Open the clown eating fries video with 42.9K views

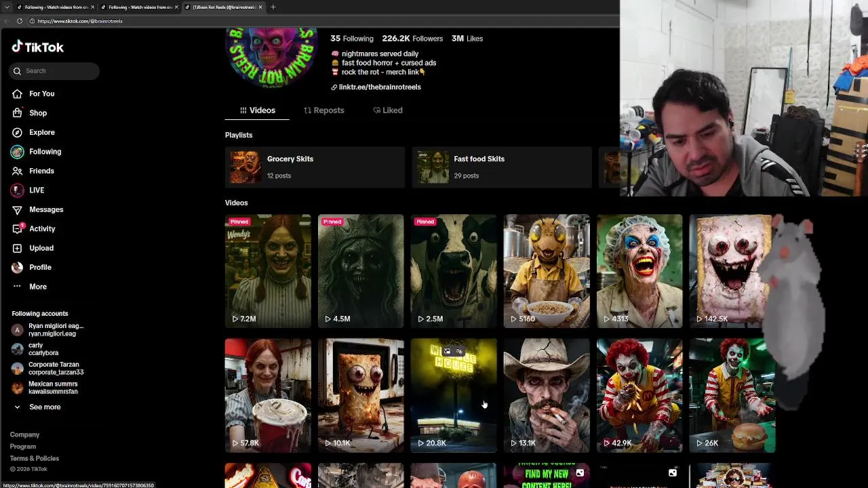point(639,395)
